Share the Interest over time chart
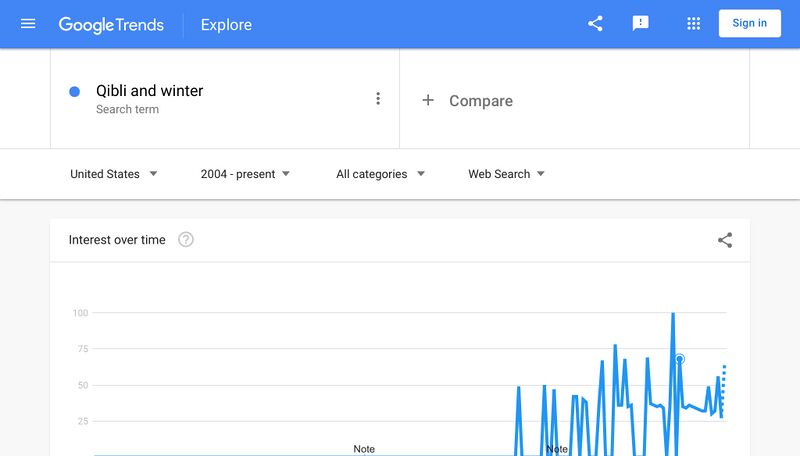This screenshot has width=800, height=456. pyautogui.click(x=725, y=240)
